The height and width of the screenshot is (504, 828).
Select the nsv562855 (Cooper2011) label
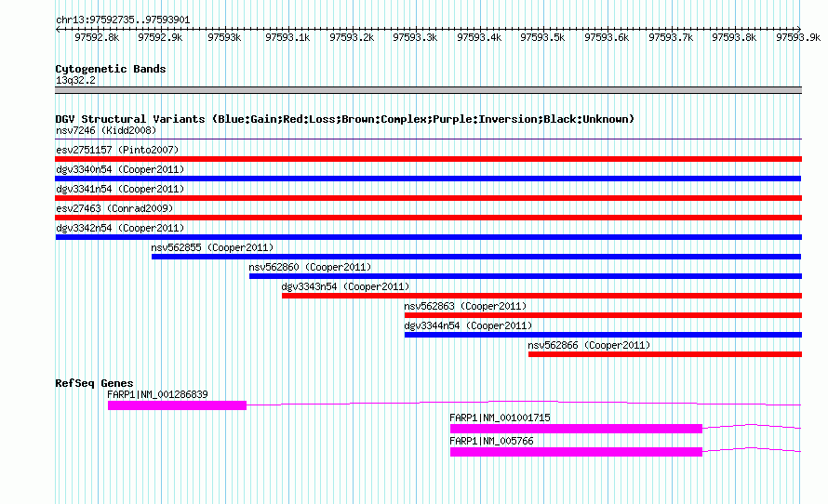coord(212,247)
